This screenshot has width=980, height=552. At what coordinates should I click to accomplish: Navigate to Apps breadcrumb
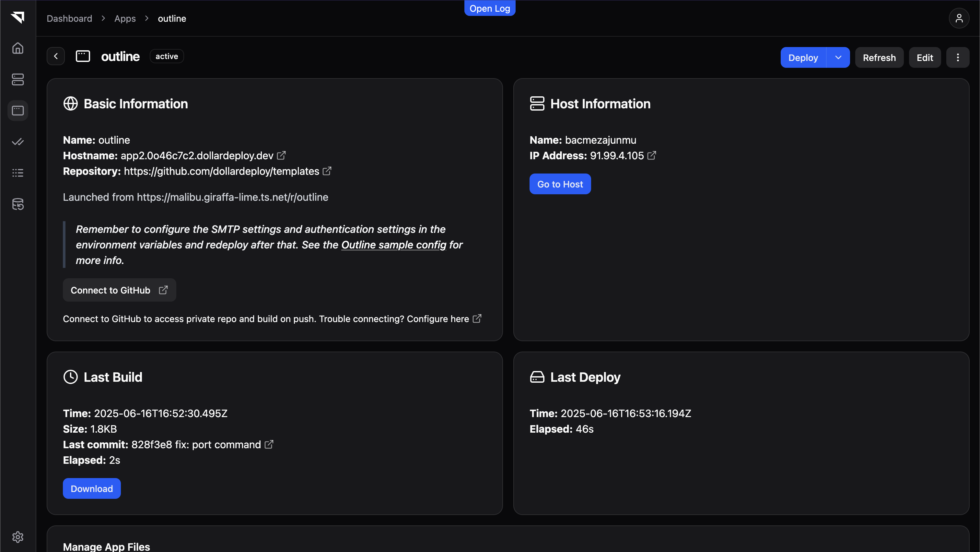tap(125, 18)
